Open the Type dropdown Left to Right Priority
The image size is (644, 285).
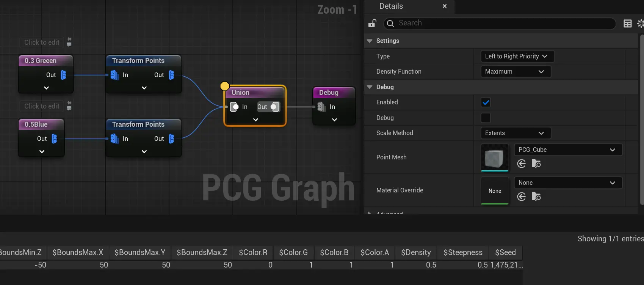[517, 57]
